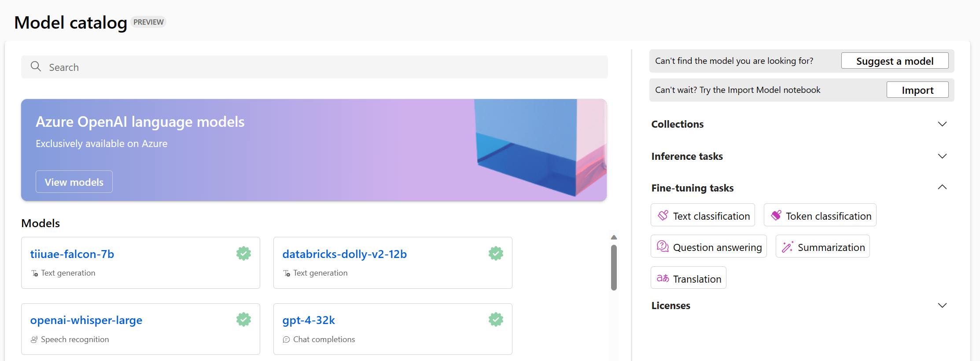The width and height of the screenshot is (980, 361).
Task: Click the Import button
Action: point(917,90)
